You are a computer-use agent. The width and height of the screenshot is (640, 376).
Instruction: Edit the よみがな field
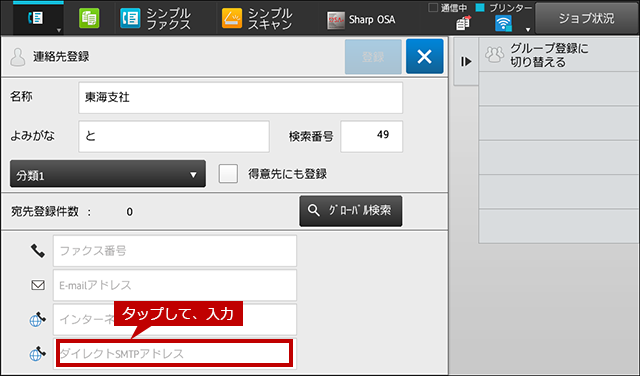pyautogui.click(x=174, y=136)
